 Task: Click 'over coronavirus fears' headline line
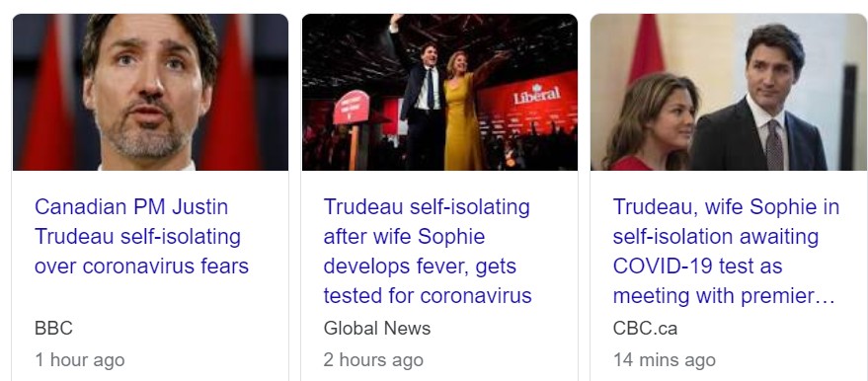click(x=141, y=267)
